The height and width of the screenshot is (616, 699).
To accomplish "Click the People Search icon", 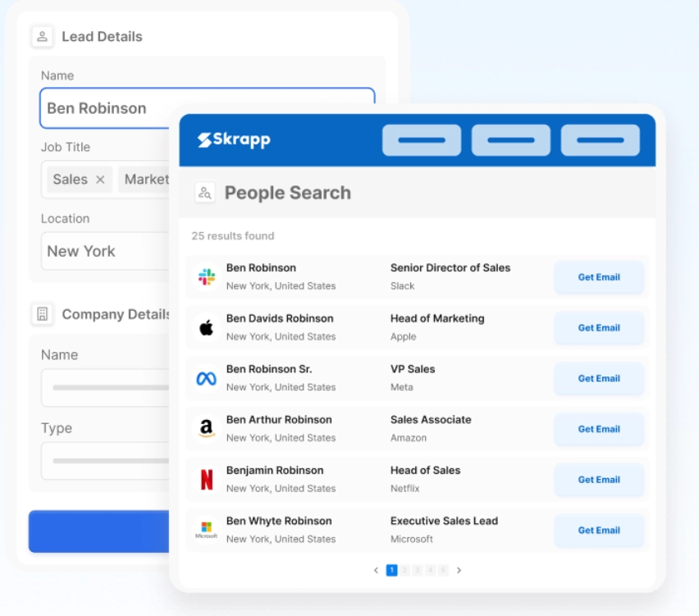I will click(x=205, y=193).
